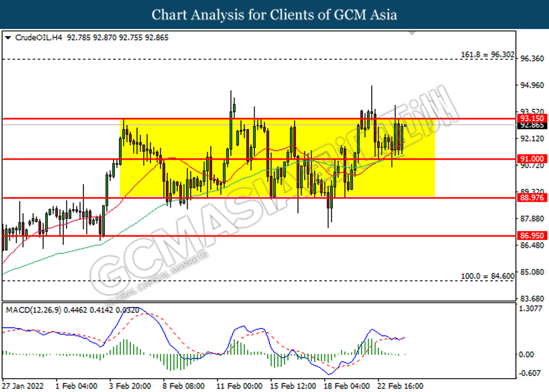The width and height of the screenshot is (549, 392).
Task: Click the '11 Feb 00:00' time label
Action: tap(239, 386)
